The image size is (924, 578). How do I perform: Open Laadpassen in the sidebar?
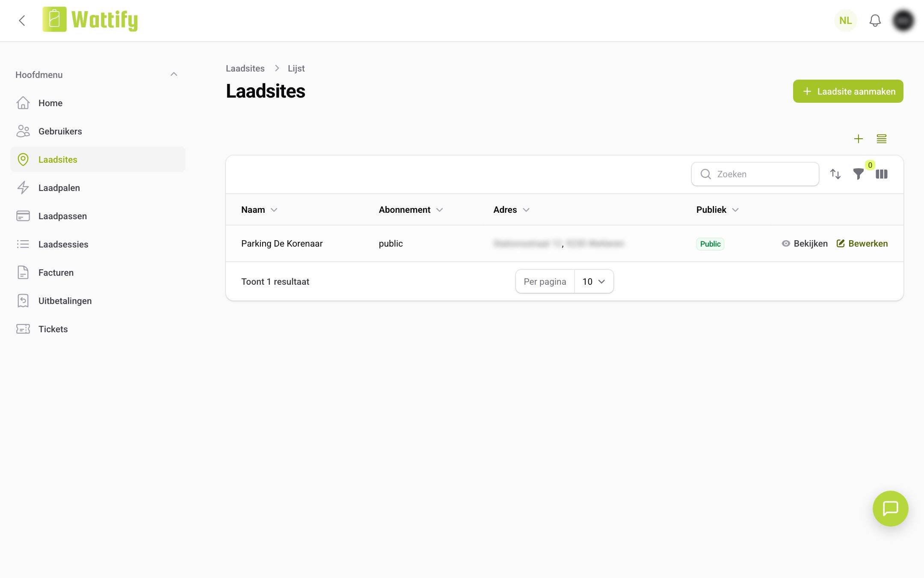pyautogui.click(x=98, y=216)
